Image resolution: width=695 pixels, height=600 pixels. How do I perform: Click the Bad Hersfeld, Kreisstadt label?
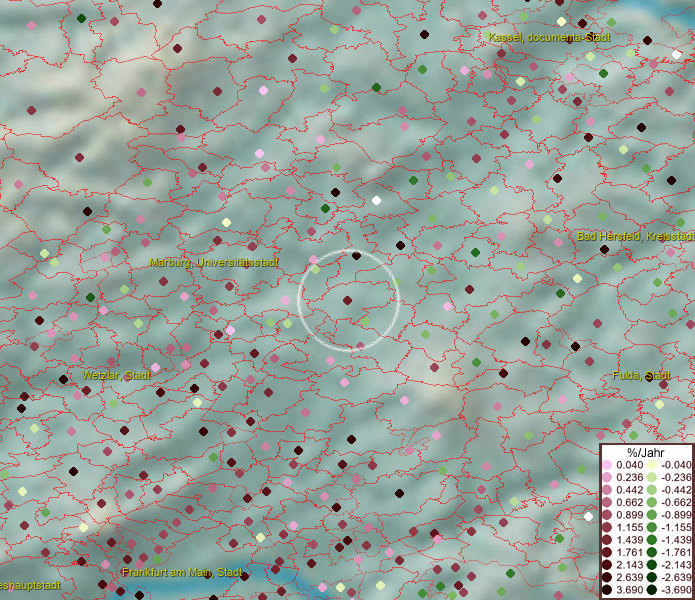636,237
